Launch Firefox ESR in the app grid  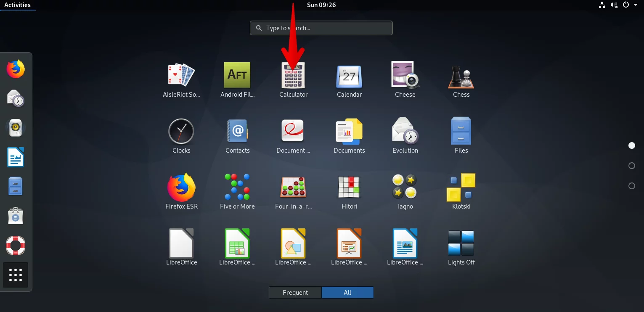[181, 187]
